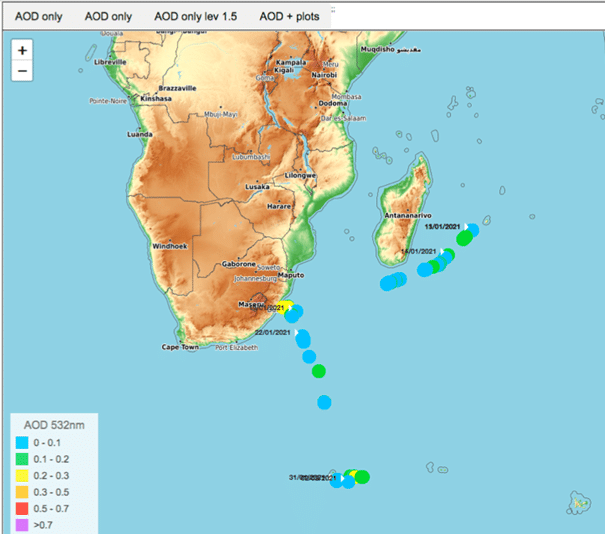Zoom out with the minus button

pos(22,71)
